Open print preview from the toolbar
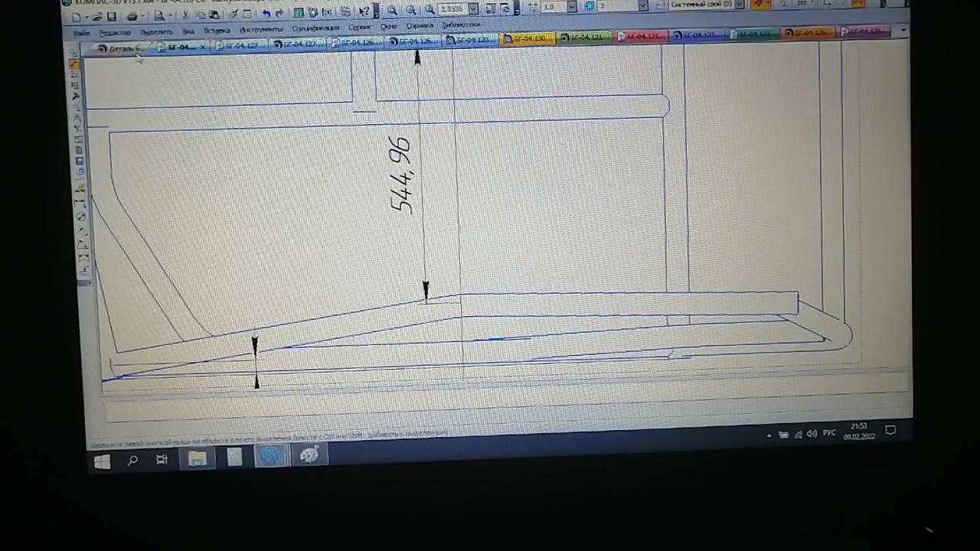980x551 pixels. [159, 15]
